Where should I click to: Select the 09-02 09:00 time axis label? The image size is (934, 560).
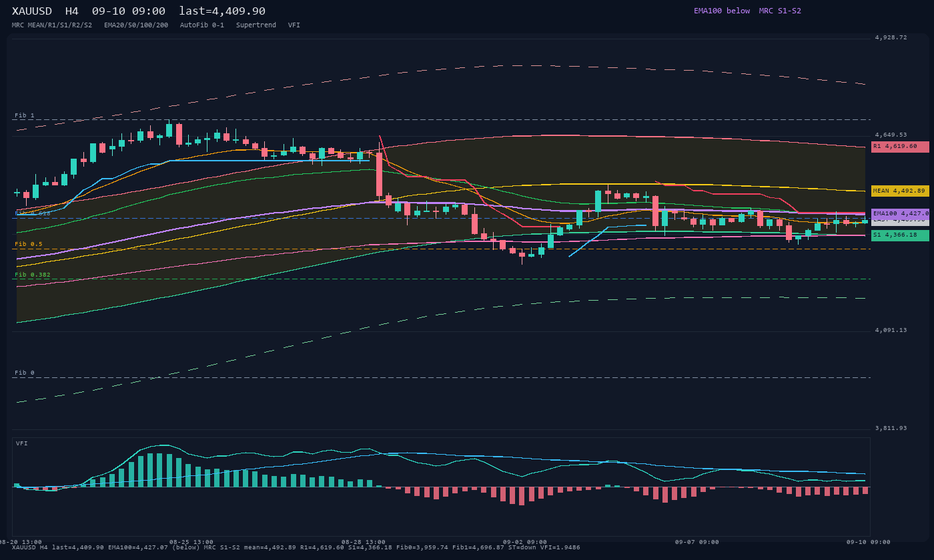[525, 542]
